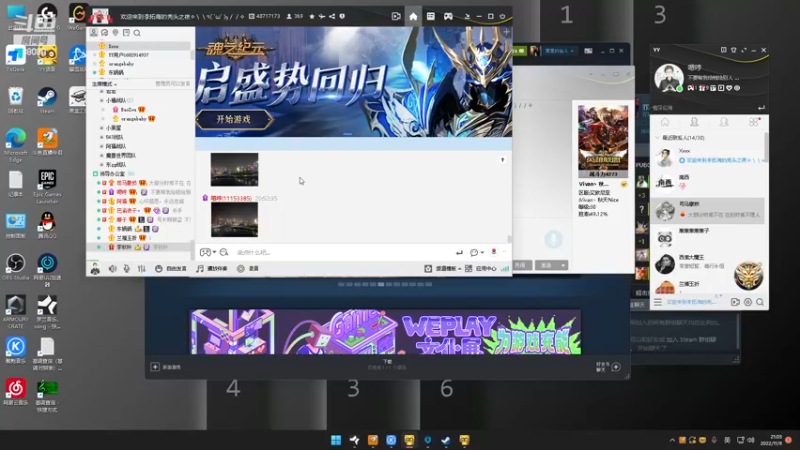Click the search friends field in YY friends window

coord(704,108)
